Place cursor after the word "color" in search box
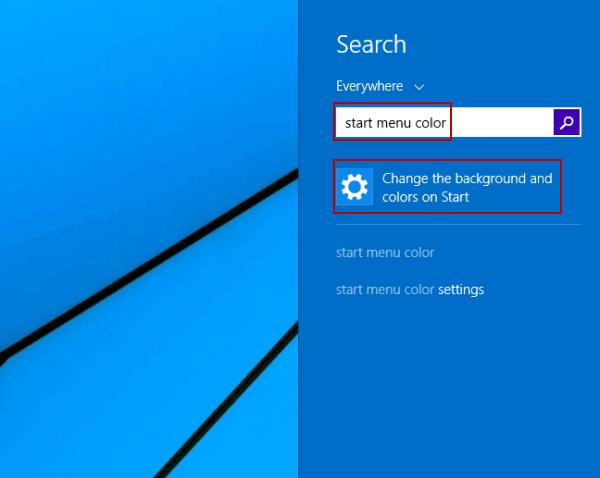The width and height of the screenshot is (600, 478). point(447,123)
